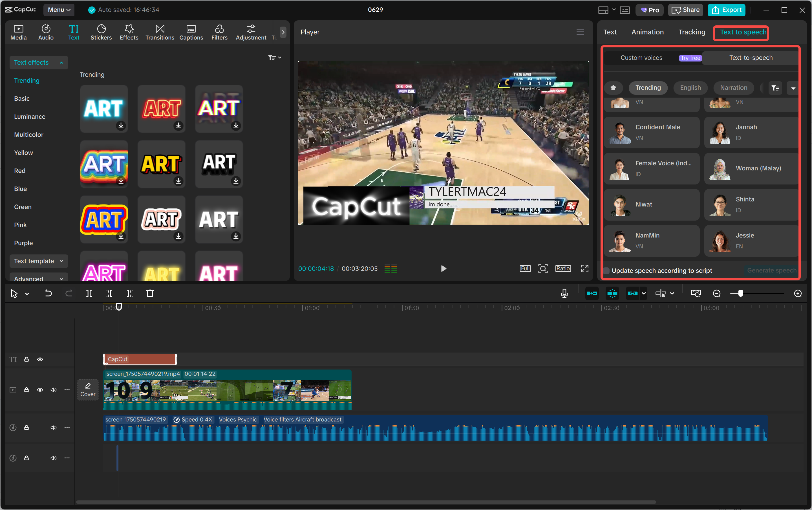Select the Effects panel icon
The height and width of the screenshot is (510, 812).
coord(129,32)
